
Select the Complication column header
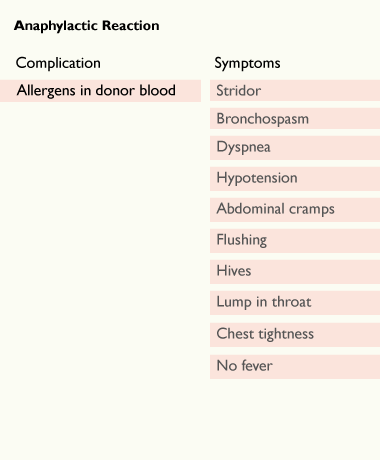pos(58,63)
